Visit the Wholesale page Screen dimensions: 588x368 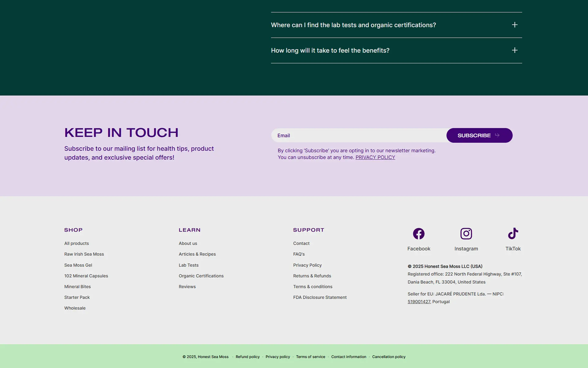click(x=75, y=308)
